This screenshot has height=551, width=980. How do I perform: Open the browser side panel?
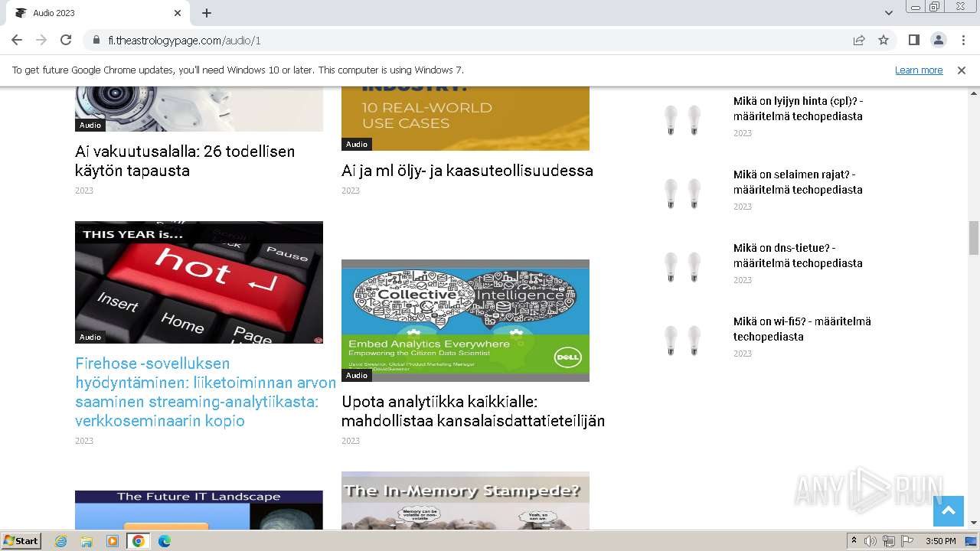click(913, 40)
